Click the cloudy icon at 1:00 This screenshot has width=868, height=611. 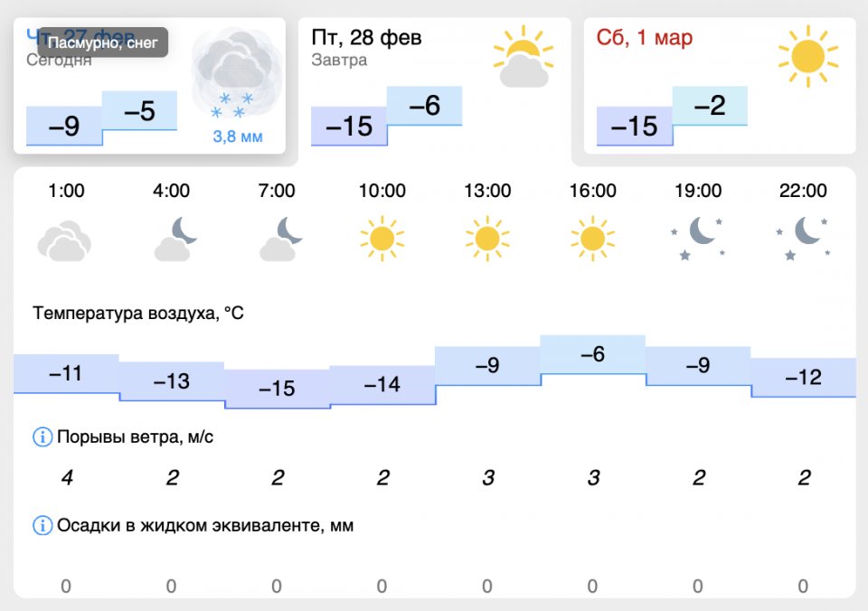tap(65, 240)
